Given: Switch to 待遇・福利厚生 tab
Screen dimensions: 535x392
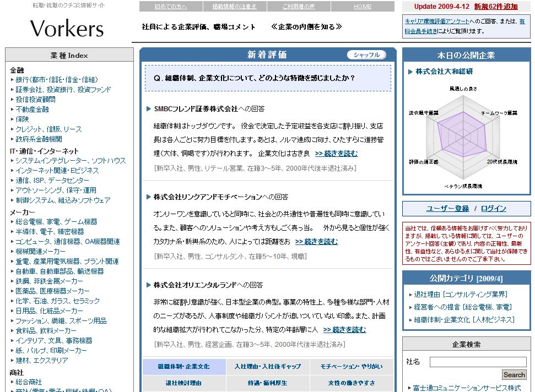Looking at the screenshot, I should pyautogui.click(x=268, y=383).
